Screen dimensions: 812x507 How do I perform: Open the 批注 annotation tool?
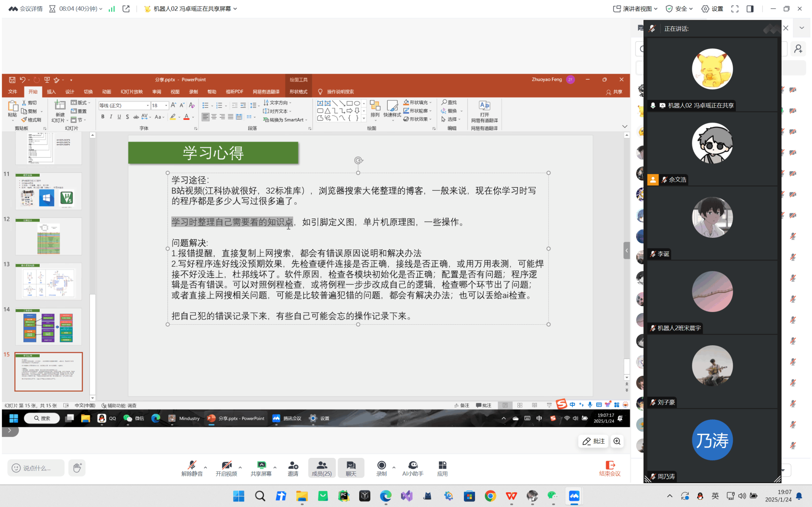click(594, 441)
